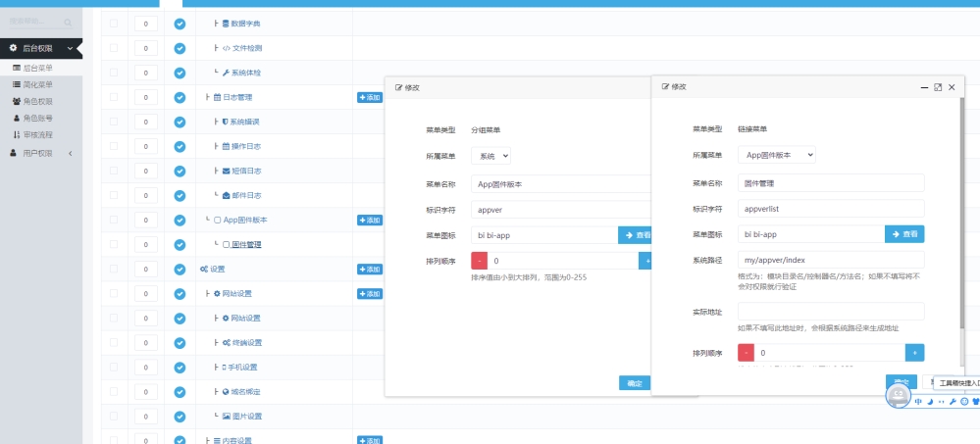Screen dimensions: 980x444
Task: Click the right dialog vertical scrollbar
Action: pos(962,213)
